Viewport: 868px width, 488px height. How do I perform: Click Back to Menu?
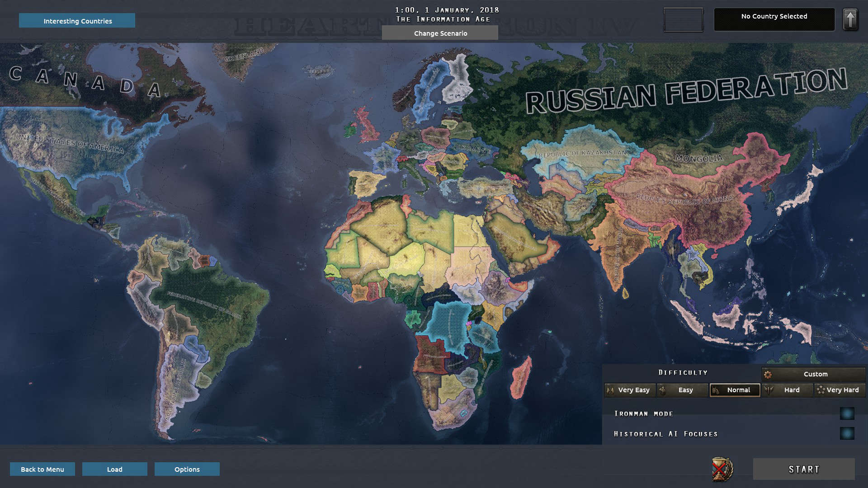(x=42, y=469)
